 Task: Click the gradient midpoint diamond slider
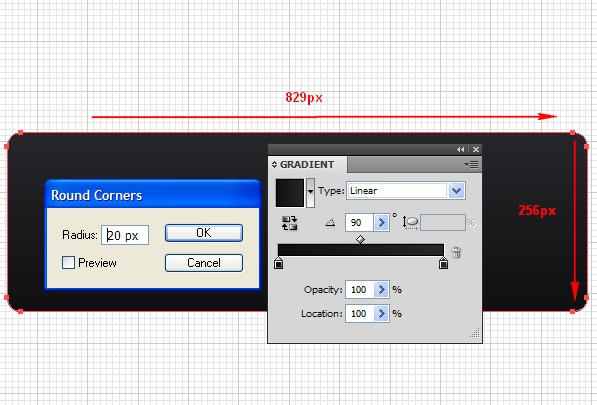click(360, 239)
